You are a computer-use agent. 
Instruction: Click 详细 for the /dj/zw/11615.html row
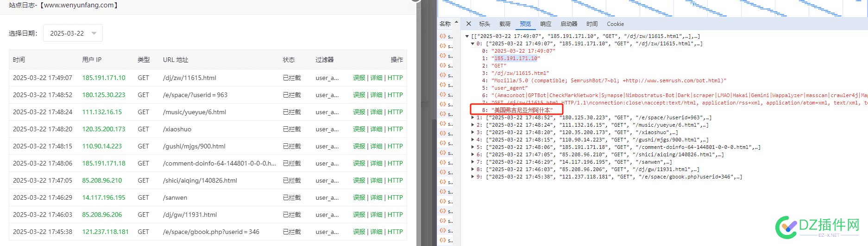click(x=376, y=78)
